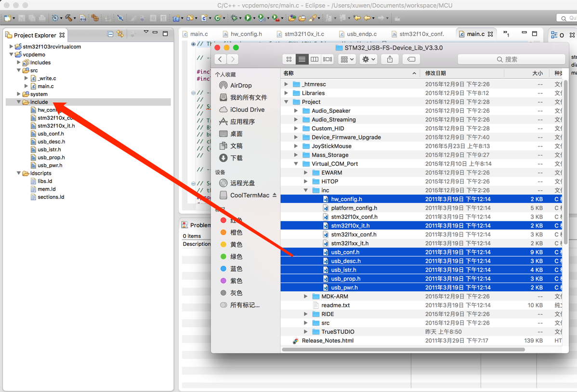The height and width of the screenshot is (392, 577).
Task: Select the 绿色 green tag in Finder sidebar
Action: coord(231,257)
